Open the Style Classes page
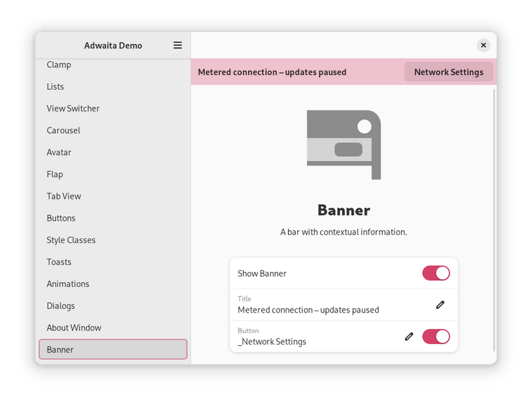Image resolution: width=532 pixels, height=403 pixels. [113, 240]
